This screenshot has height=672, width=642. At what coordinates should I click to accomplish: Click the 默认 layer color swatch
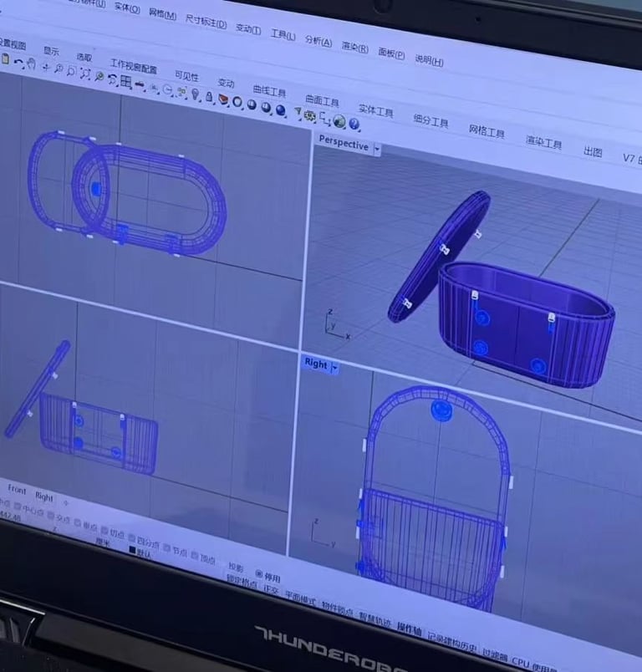tap(132, 550)
